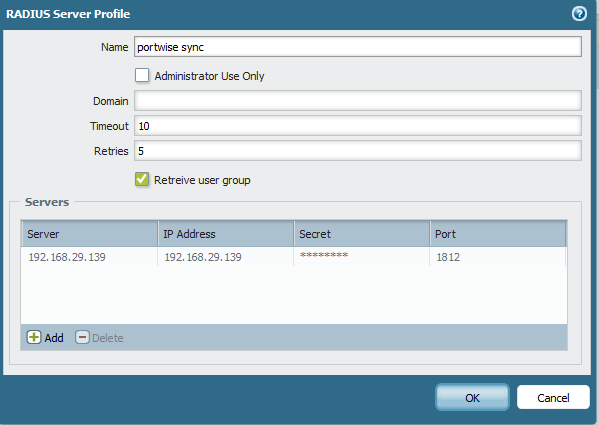Click the Domain input field
The width and height of the screenshot is (599, 425).
click(358, 101)
